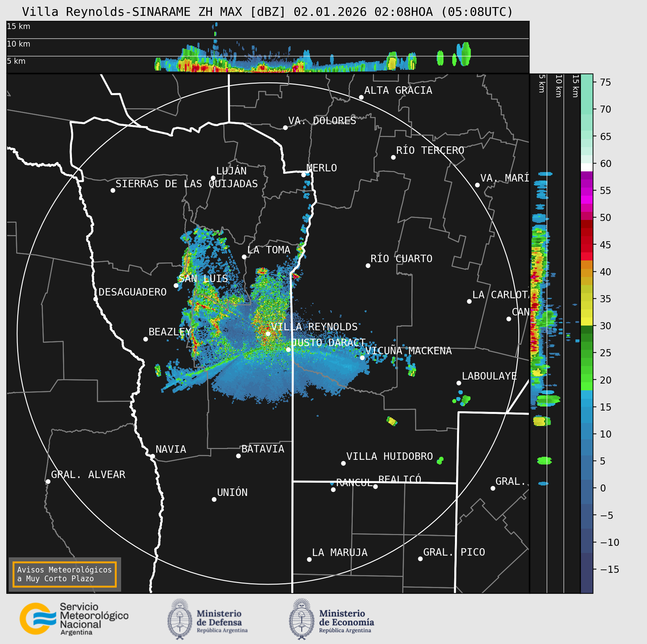Select the VA. DOLORES city label

tap(322, 121)
